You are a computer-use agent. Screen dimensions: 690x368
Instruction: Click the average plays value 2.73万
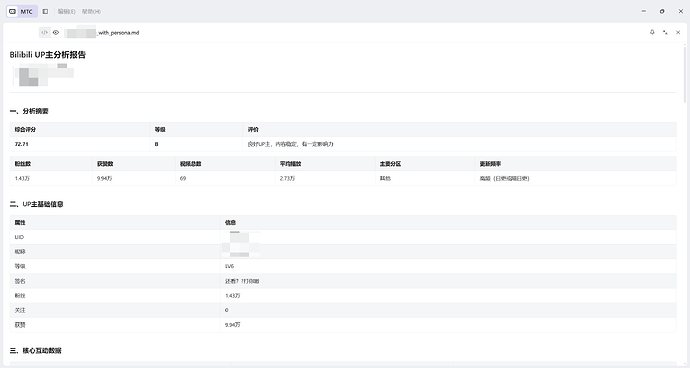(287, 179)
